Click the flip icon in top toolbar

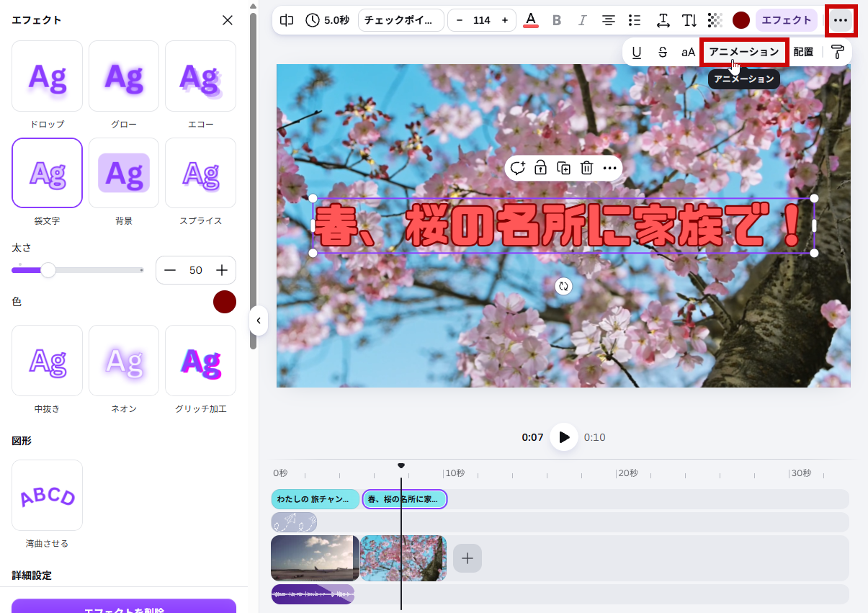point(287,20)
